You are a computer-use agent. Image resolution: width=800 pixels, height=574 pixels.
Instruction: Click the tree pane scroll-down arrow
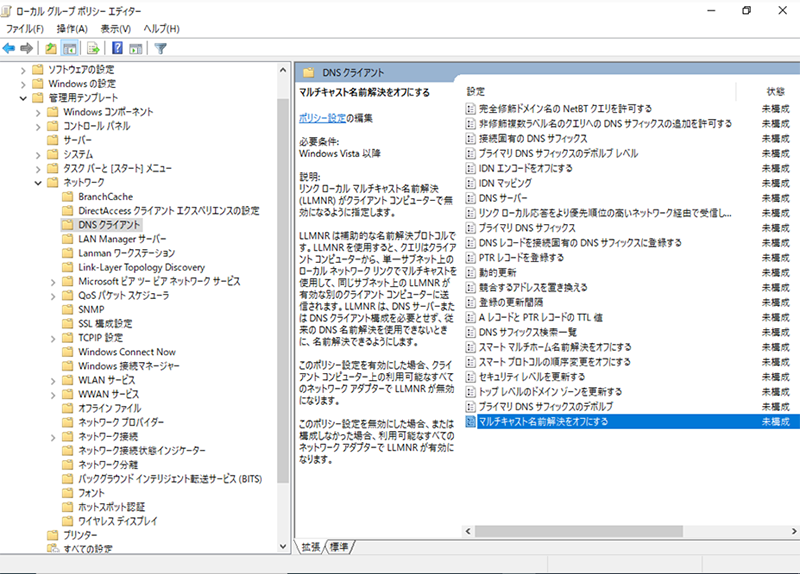tap(283, 546)
